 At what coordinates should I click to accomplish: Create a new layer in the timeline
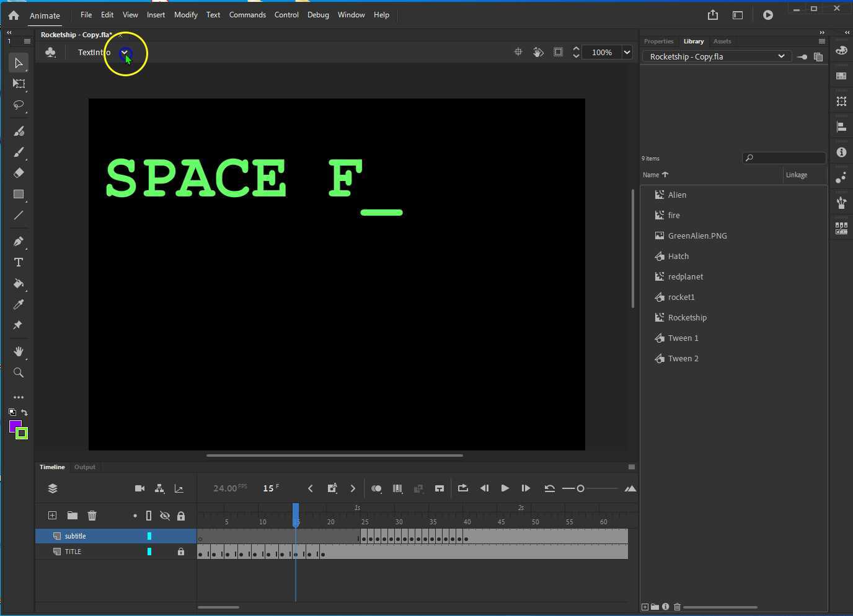coord(52,515)
